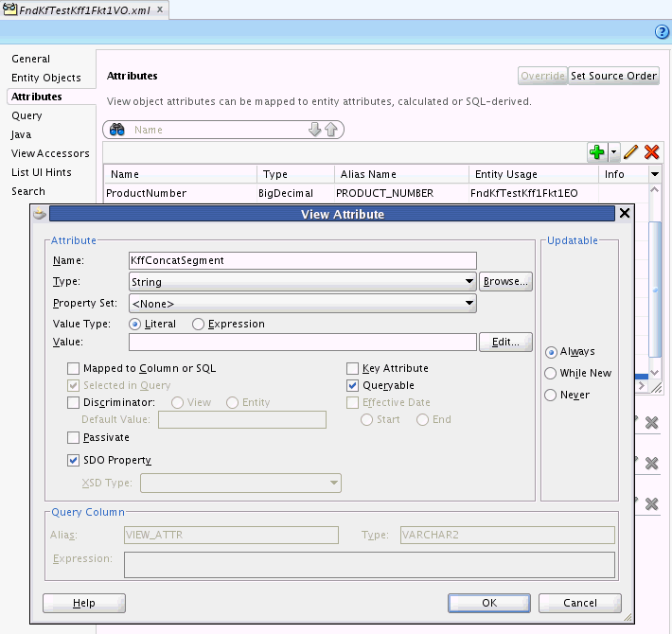Click the green plus add attribute icon
This screenshot has height=634, width=672.
coord(597,152)
